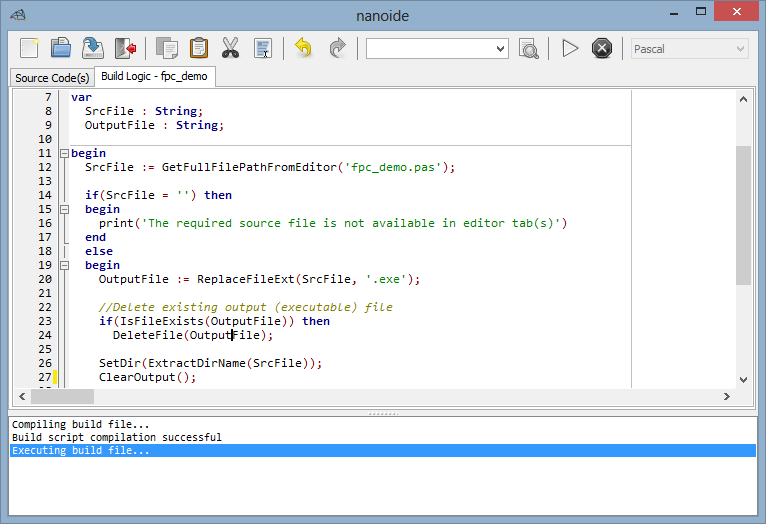Click the New file icon
768x524 pixels.
(30, 48)
